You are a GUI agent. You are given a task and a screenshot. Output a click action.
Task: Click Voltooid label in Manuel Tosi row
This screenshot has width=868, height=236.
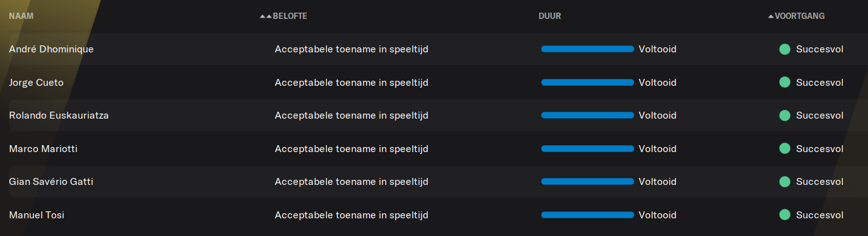coord(658,215)
